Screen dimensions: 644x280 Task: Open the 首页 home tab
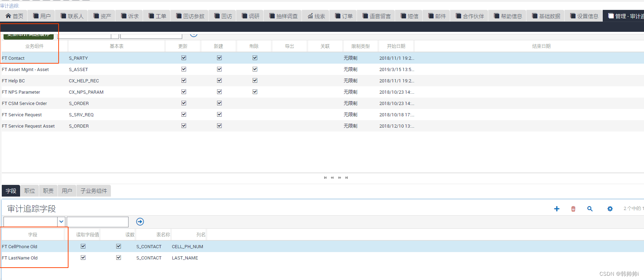click(14, 16)
